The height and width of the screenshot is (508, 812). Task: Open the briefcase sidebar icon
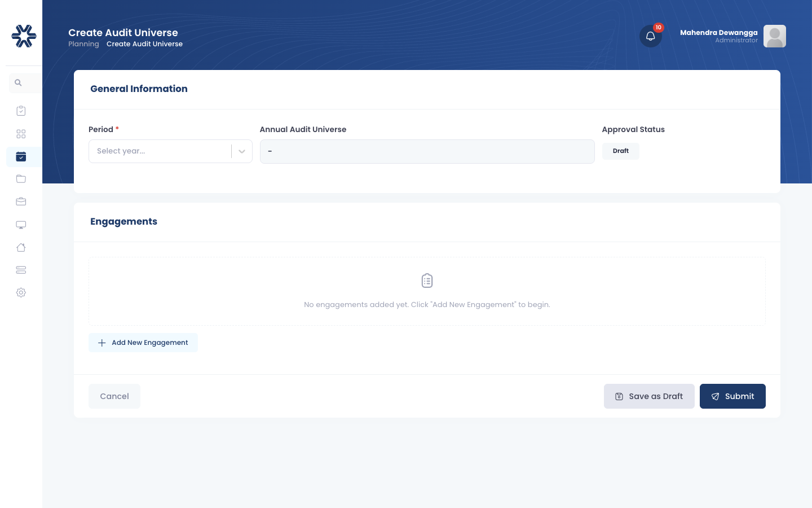(21, 202)
